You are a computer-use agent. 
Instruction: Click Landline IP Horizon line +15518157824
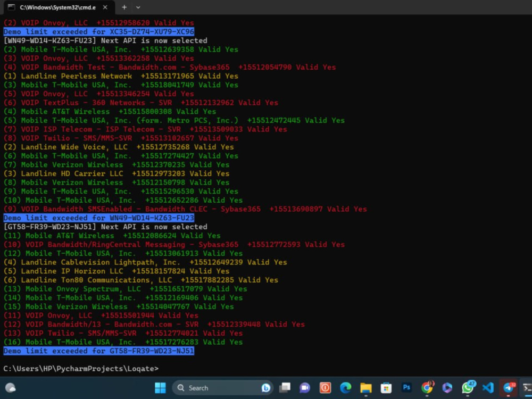[117, 271]
